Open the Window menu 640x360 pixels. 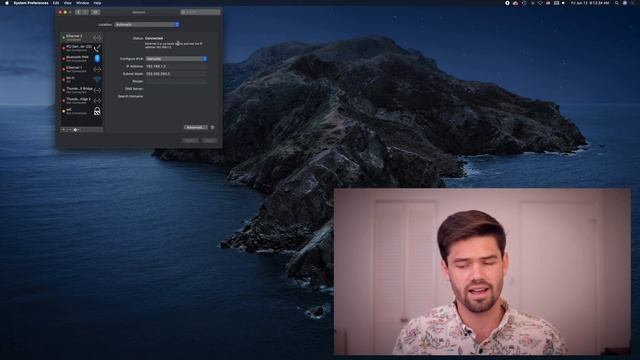coord(82,3)
